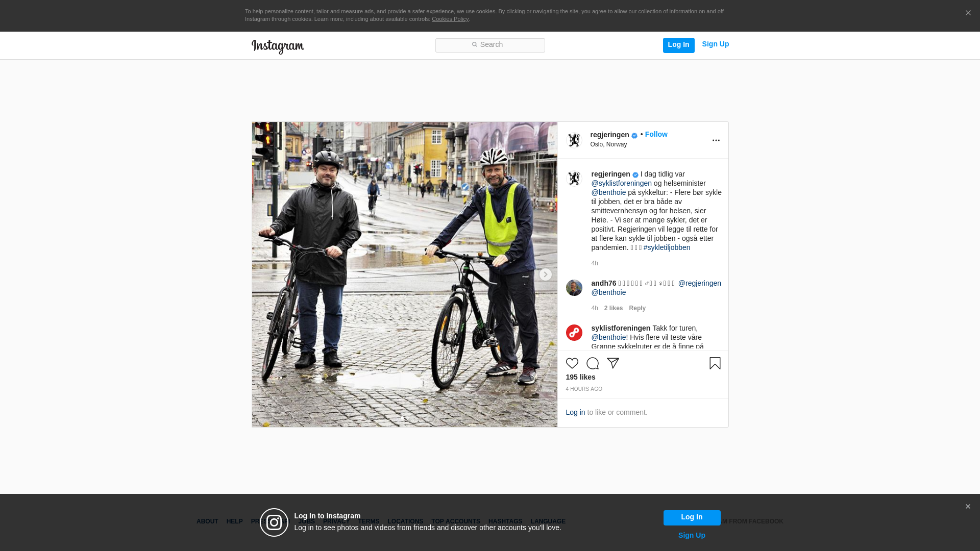The image size is (980, 551).
Task: View the 195 likes list
Action: (580, 377)
